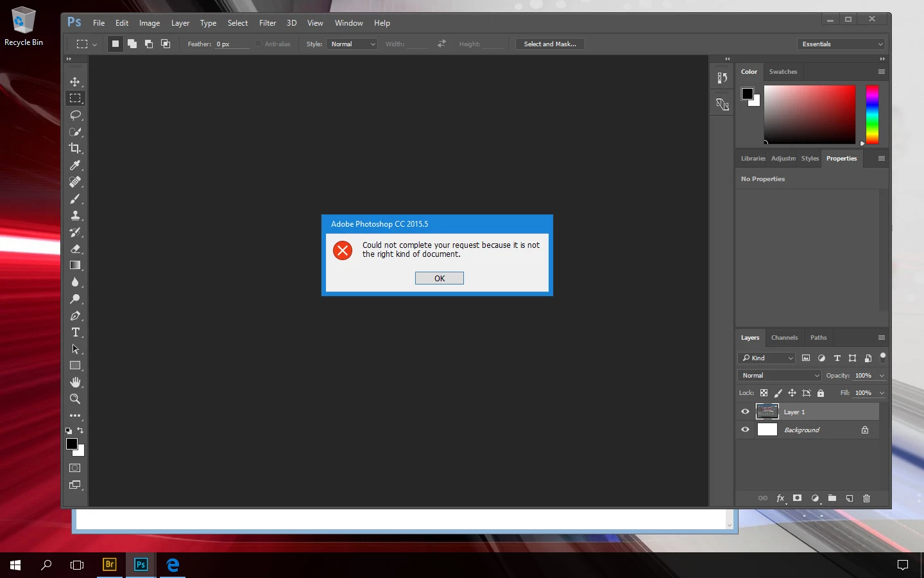Expand the Fill slider arrow
Image resolution: width=924 pixels, height=578 pixels.
click(882, 393)
